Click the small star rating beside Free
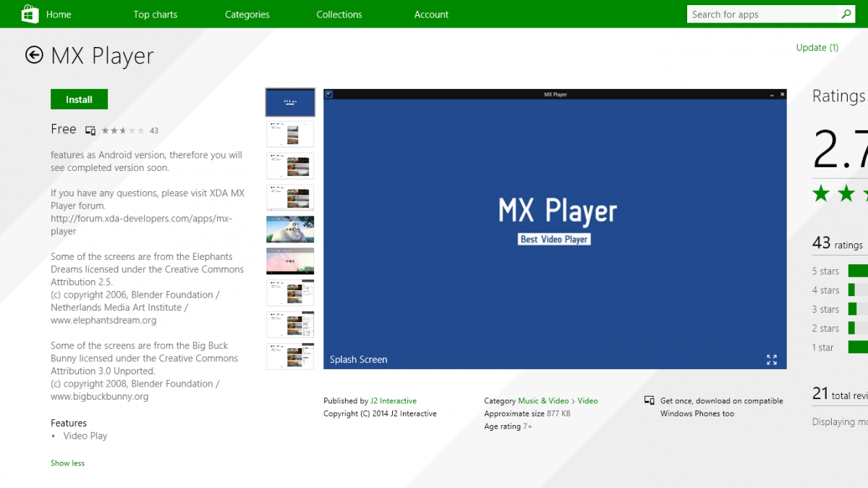 coord(122,130)
